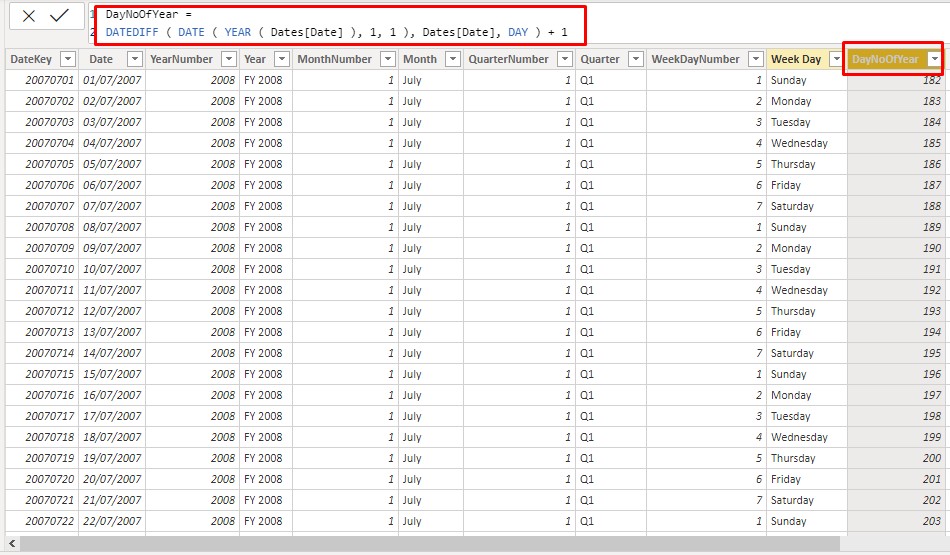Commit the formula with the checkmark icon

[59, 16]
